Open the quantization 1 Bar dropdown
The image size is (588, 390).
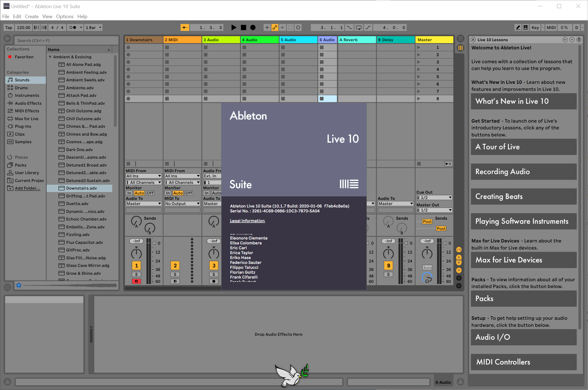93,27
